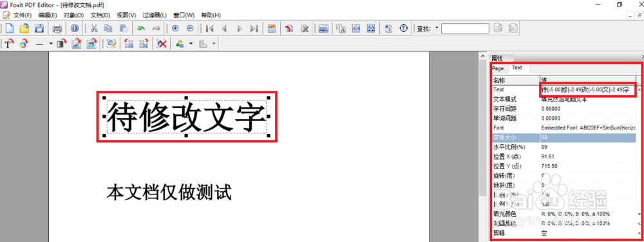Paste with the clipboard icon

point(123,28)
